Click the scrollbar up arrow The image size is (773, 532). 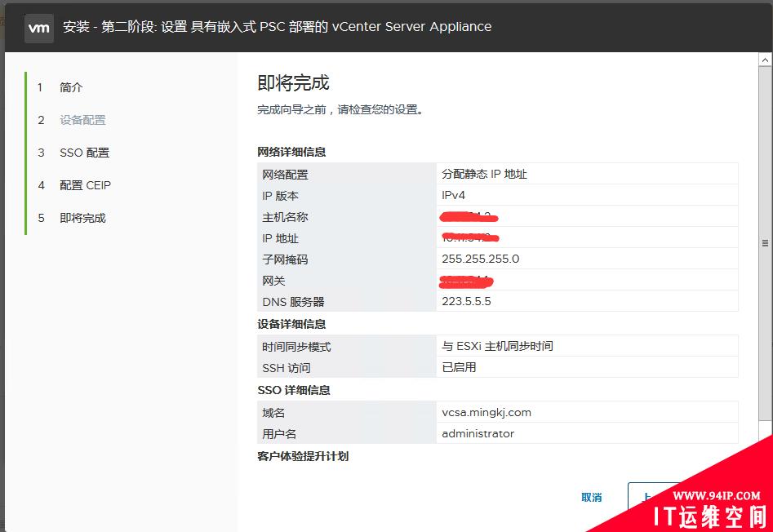765,60
